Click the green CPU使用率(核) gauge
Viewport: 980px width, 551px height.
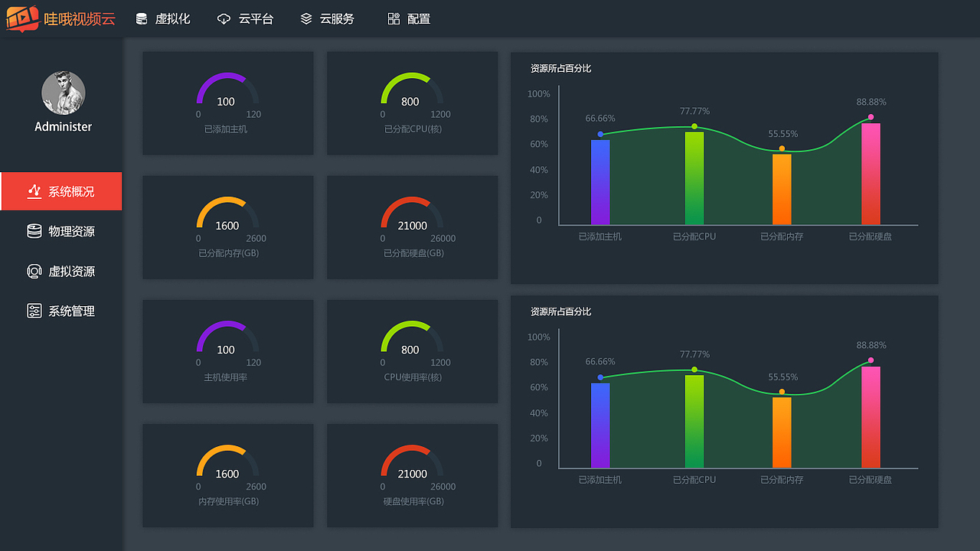[412, 337]
